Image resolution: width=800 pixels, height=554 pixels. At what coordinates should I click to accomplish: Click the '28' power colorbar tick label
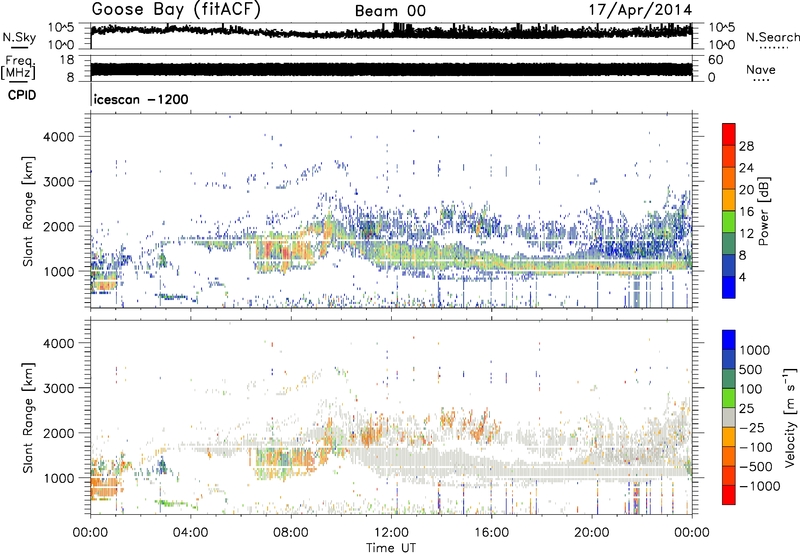point(746,146)
